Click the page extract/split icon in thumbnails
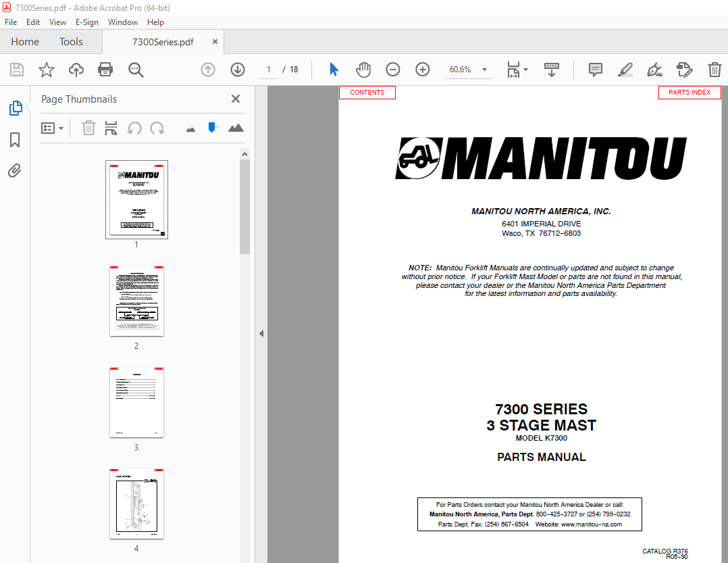Viewport: 728px width, 563px height. [x=111, y=128]
